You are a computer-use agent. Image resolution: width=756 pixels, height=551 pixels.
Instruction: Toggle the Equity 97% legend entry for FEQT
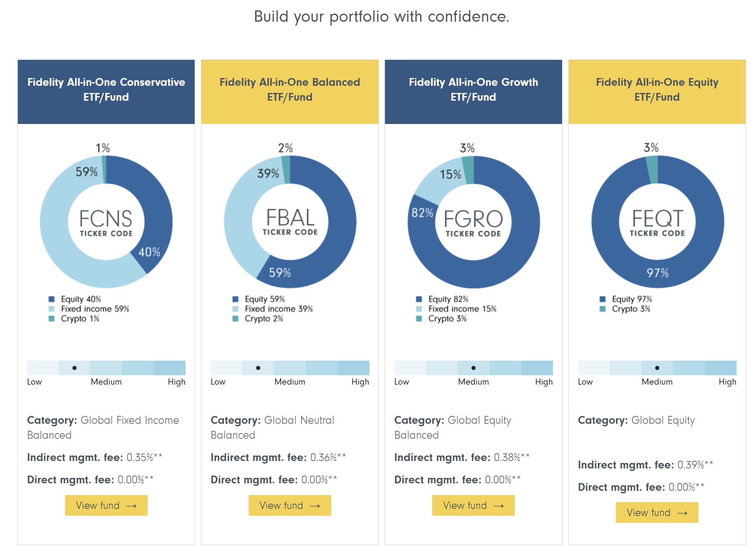point(627,299)
